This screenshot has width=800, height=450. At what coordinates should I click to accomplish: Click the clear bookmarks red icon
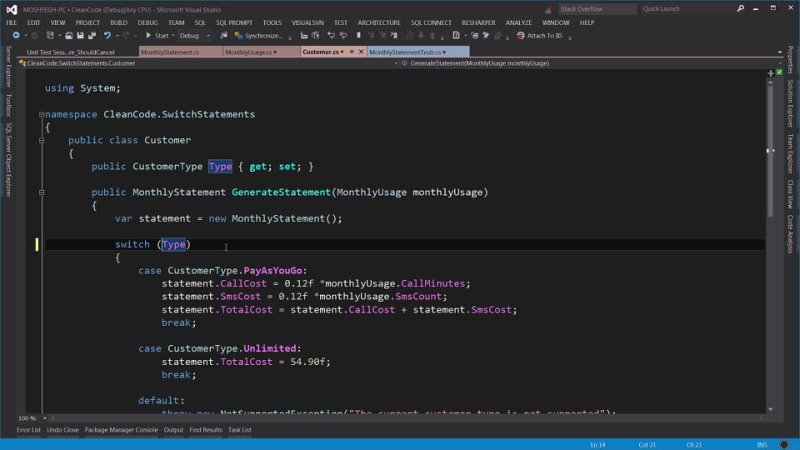(394, 36)
